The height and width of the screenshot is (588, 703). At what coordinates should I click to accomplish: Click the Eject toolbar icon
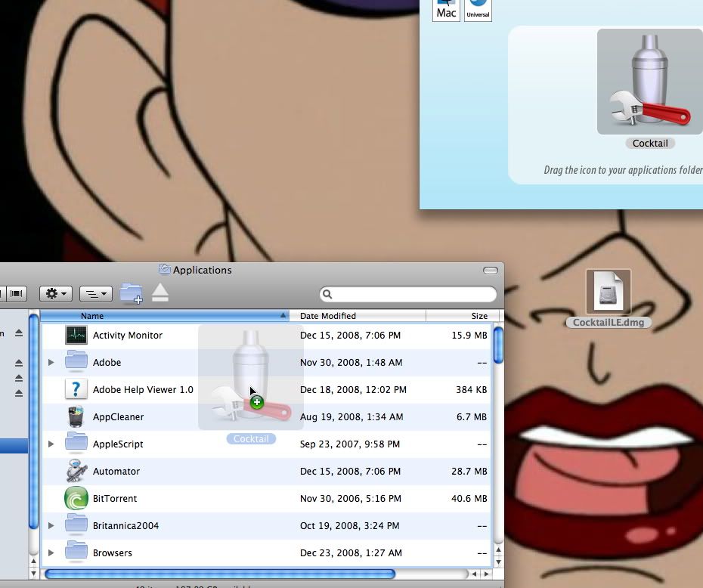pos(160,293)
